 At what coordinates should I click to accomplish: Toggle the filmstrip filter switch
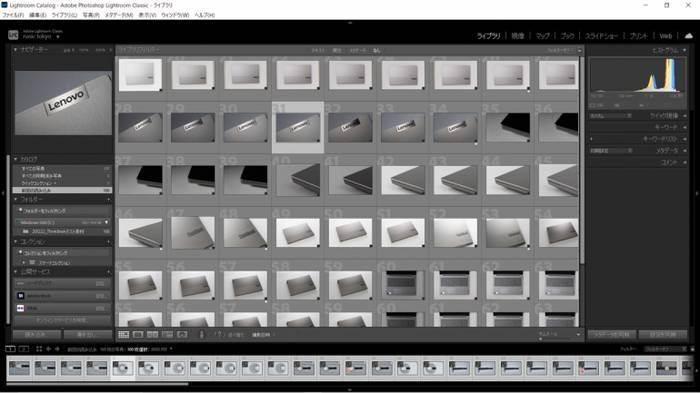tap(692, 349)
